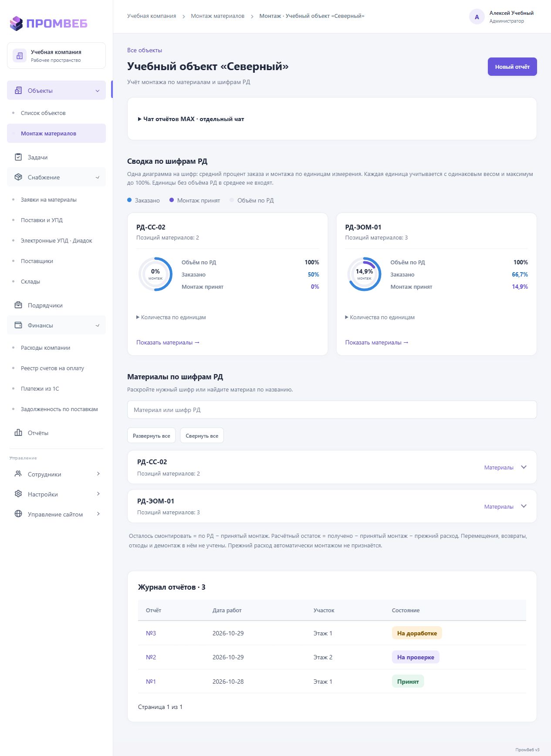Click the Подрядчики briefcase icon
The image size is (551, 756).
point(18,305)
